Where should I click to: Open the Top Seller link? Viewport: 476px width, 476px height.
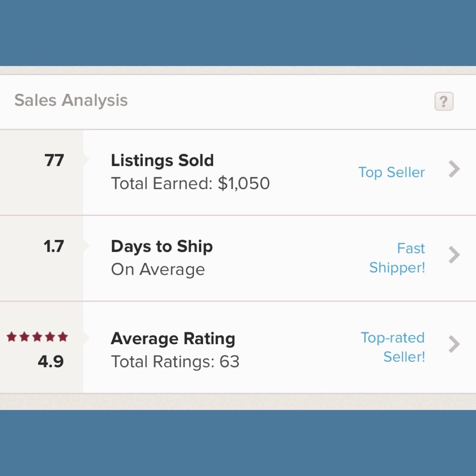[391, 172]
